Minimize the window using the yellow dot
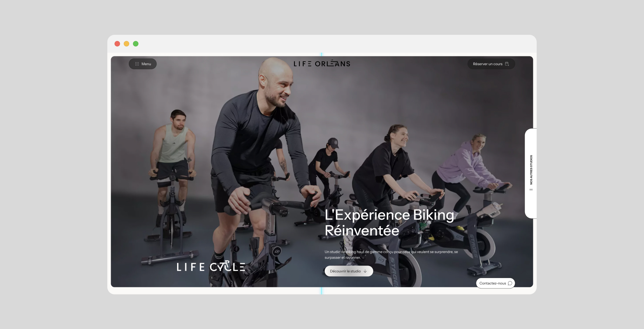 (x=126, y=44)
